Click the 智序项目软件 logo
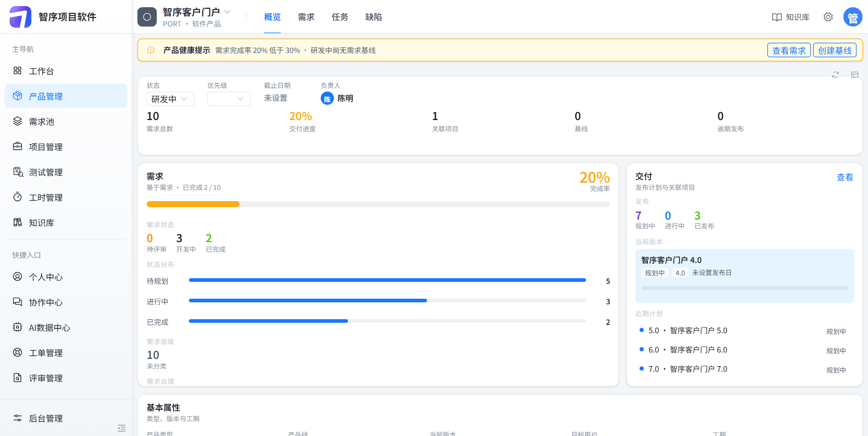 pos(20,17)
